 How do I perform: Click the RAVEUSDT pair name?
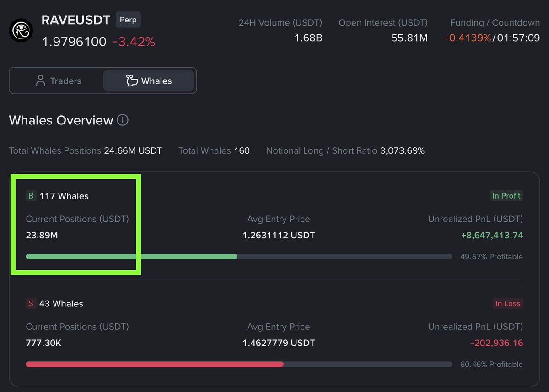point(75,20)
